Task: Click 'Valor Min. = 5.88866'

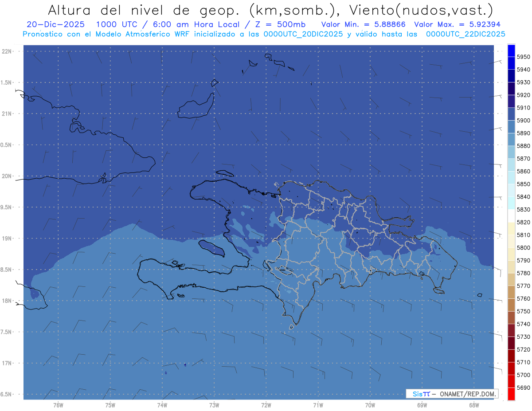Action: tap(364, 24)
